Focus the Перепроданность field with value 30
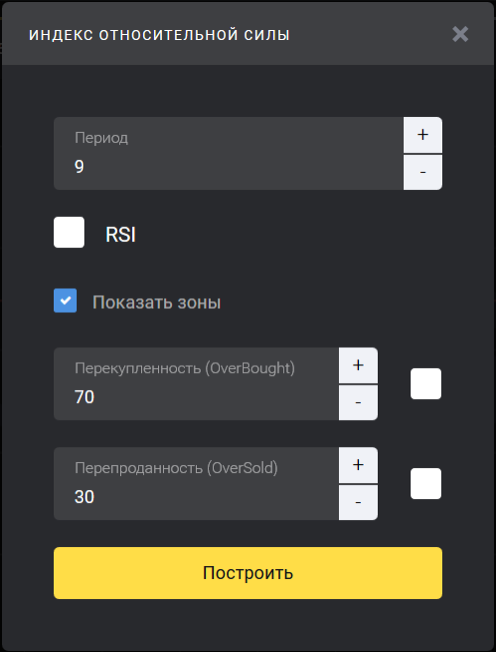 [x=196, y=484]
